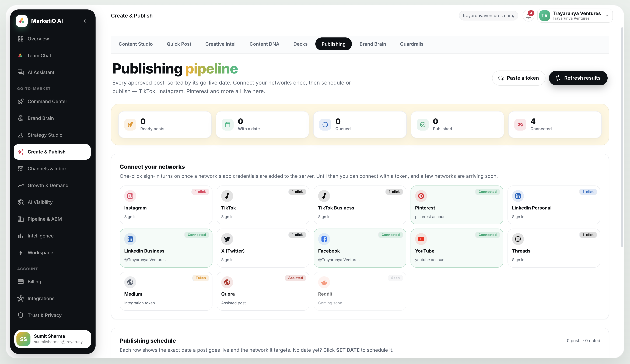Open Overview in the sidebar
The height and width of the screenshot is (364, 630).
tap(52, 39)
